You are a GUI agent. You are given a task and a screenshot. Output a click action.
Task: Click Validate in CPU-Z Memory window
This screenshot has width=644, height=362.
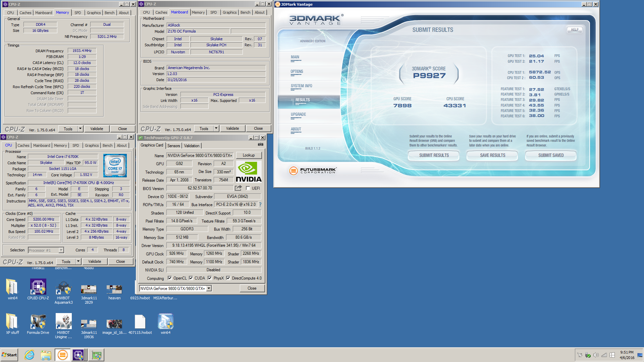97,129
